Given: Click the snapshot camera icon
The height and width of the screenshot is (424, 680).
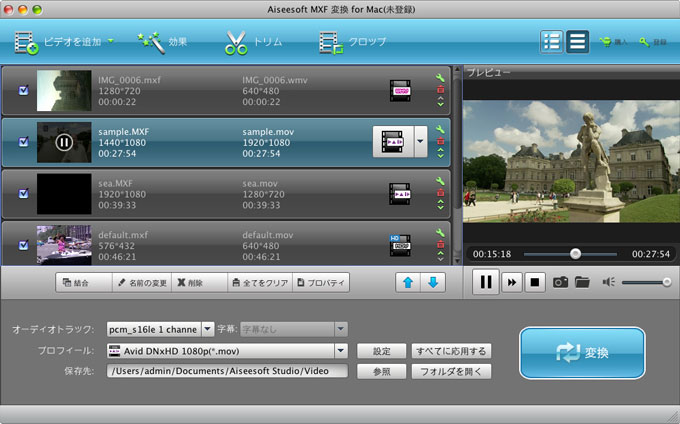Looking at the screenshot, I should pyautogui.click(x=561, y=282).
